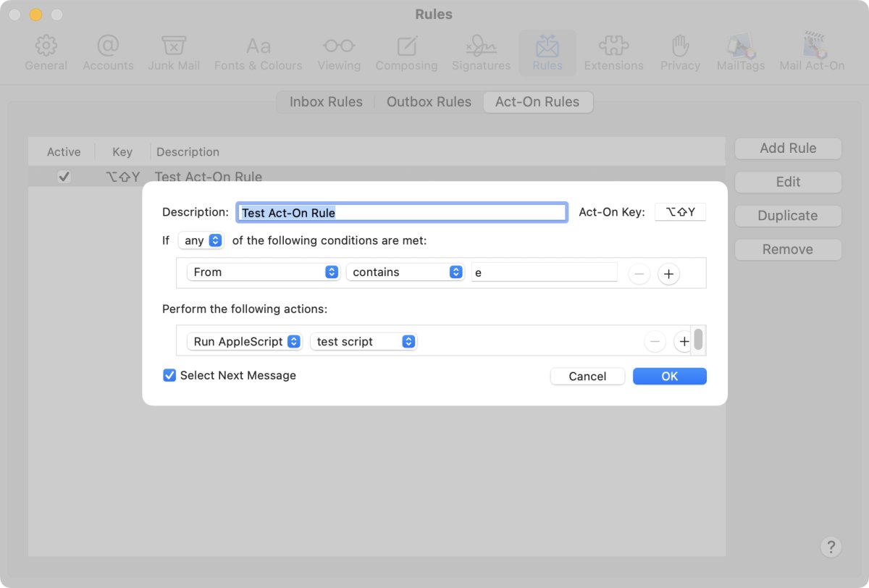The width and height of the screenshot is (869, 588).
Task: Open the MailTags preferences pane
Action: [740, 51]
